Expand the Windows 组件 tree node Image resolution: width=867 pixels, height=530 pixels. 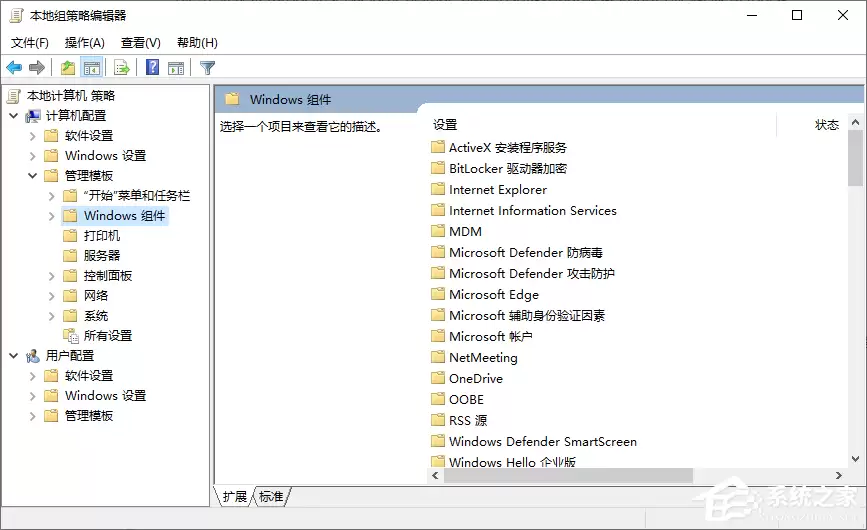[x=51, y=216]
